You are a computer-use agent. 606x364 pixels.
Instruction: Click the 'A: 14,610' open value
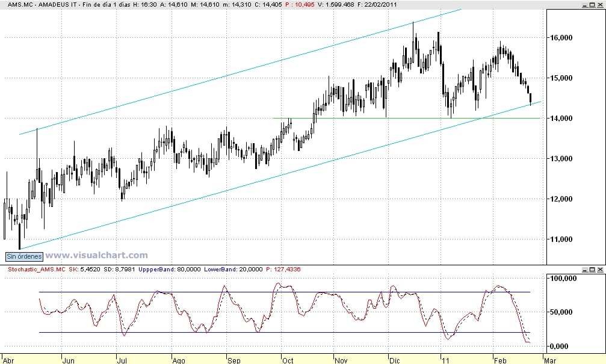[174, 5]
